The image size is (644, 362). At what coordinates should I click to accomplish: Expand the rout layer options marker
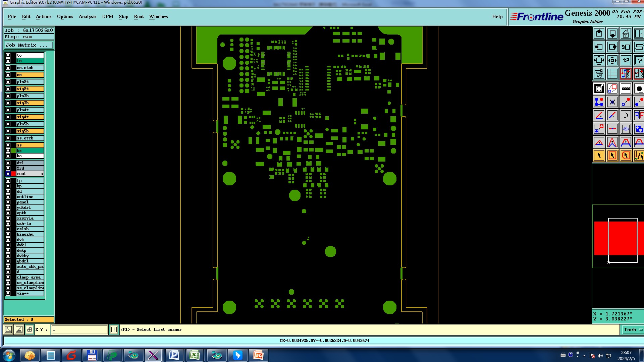[x=42, y=174]
